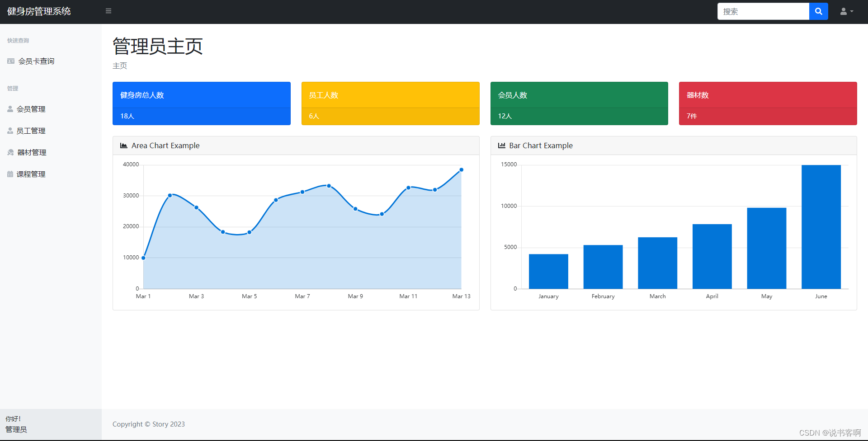Click the 快速查询 sidebar section heading
The height and width of the screenshot is (441, 868).
18,41
